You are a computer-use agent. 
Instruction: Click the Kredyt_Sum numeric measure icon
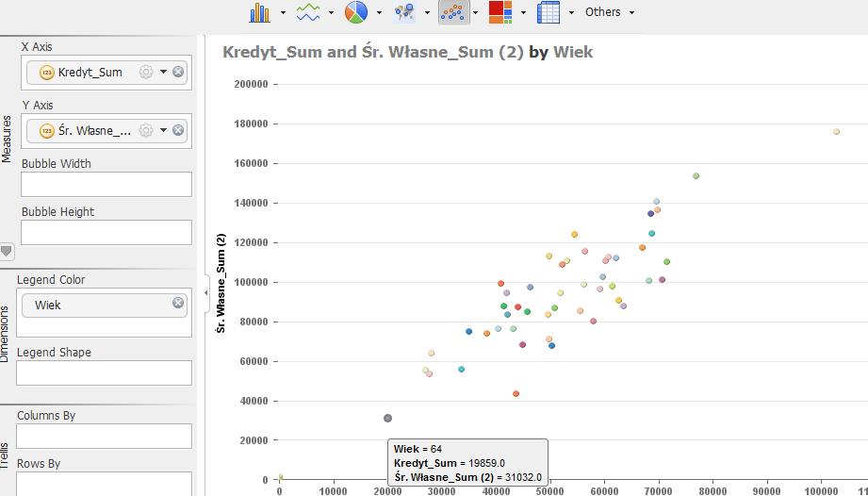(46, 72)
